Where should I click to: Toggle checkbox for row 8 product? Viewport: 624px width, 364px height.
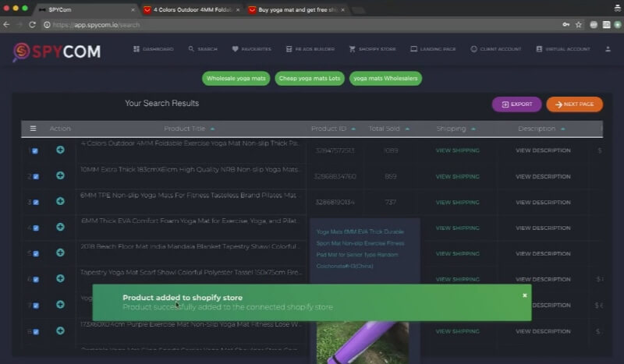(x=36, y=331)
